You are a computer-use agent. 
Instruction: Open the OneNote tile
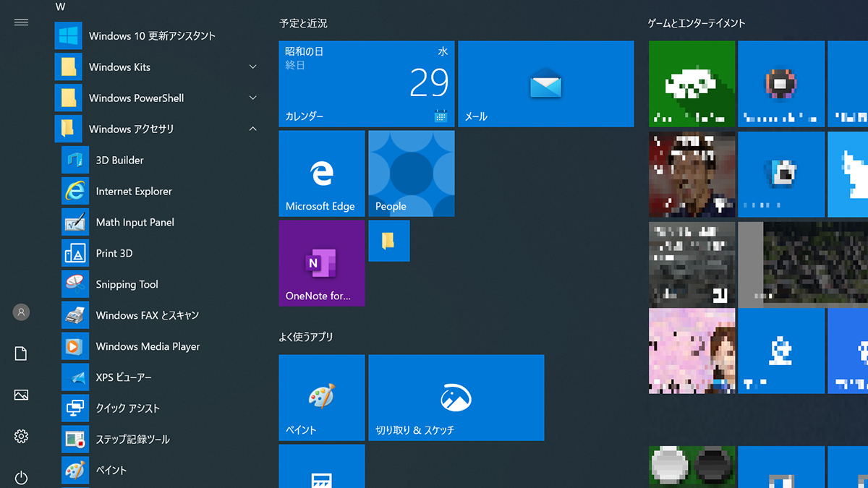[x=321, y=263]
